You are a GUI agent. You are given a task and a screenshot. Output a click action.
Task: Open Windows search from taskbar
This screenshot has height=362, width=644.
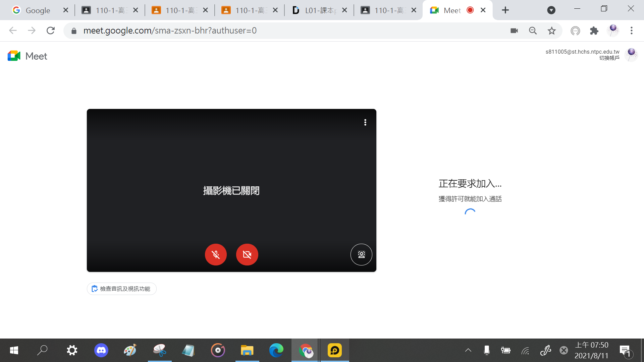coord(42,350)
